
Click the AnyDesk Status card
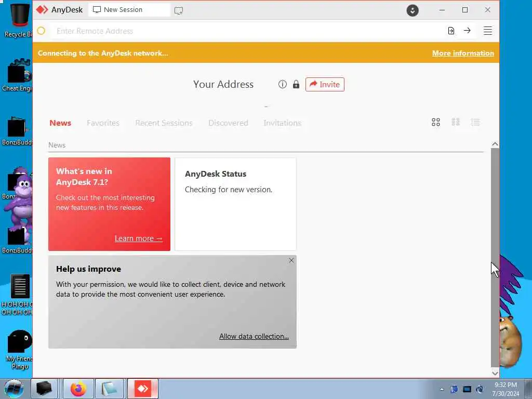click(x=235, y=204)
